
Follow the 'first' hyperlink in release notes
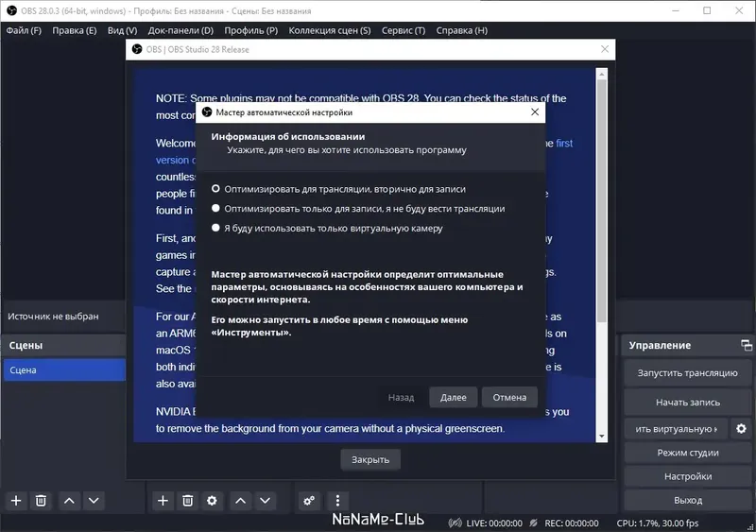click(564, 144)
